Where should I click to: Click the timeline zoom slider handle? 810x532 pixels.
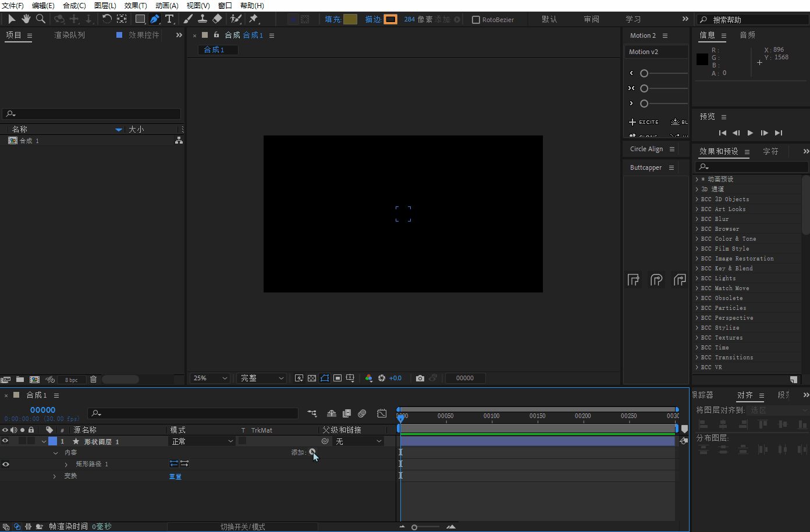point(414,527)
